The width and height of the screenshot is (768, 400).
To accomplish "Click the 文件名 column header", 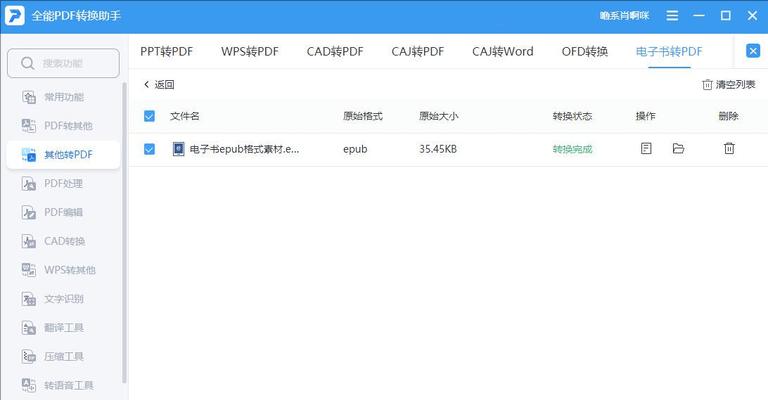I will click(x=185, y=116).
